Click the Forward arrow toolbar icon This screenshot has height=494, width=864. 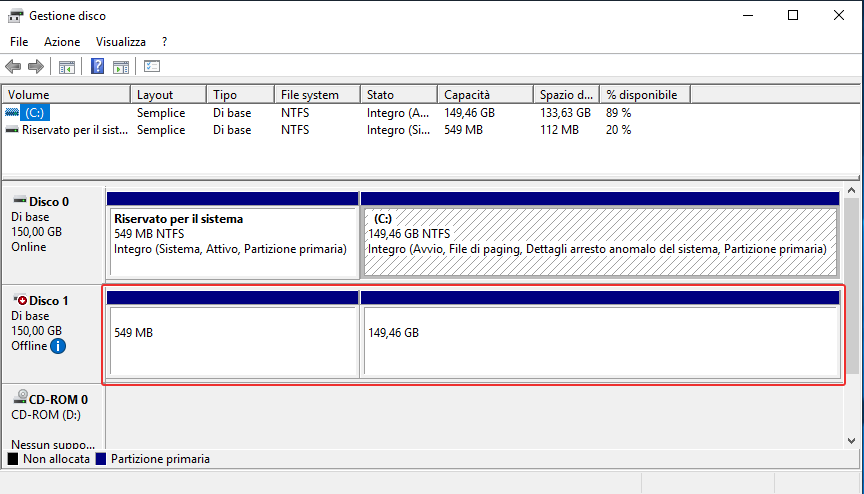pos(36,67)
